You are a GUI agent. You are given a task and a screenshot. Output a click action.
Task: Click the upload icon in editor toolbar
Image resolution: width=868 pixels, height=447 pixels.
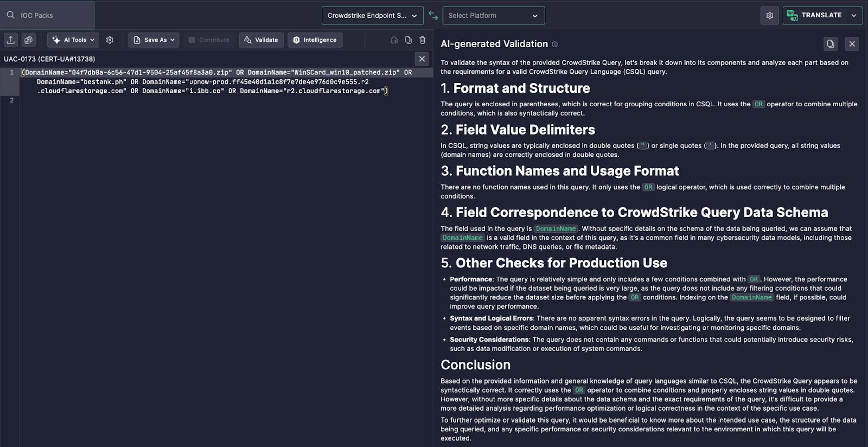11,40
